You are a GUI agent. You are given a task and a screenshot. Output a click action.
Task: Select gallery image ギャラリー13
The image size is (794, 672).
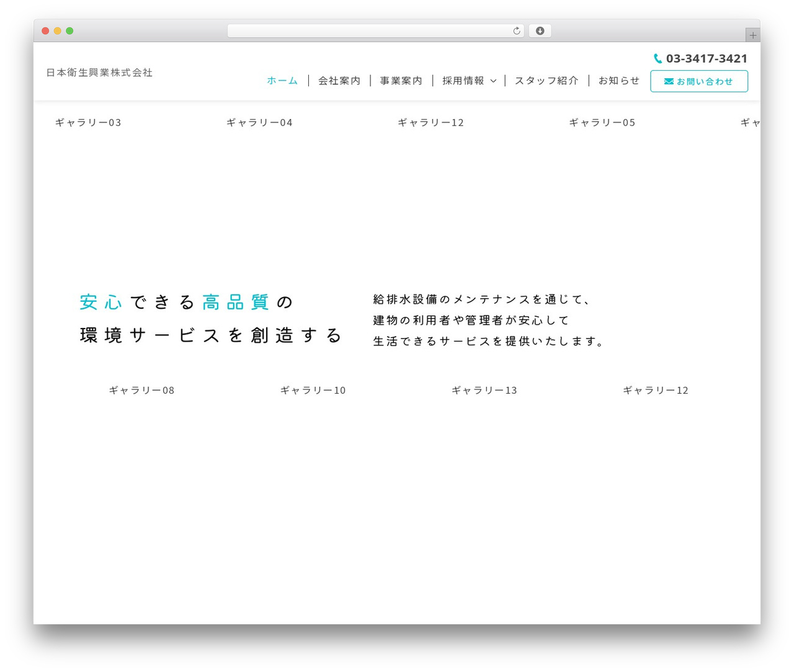tap(484, 391)
